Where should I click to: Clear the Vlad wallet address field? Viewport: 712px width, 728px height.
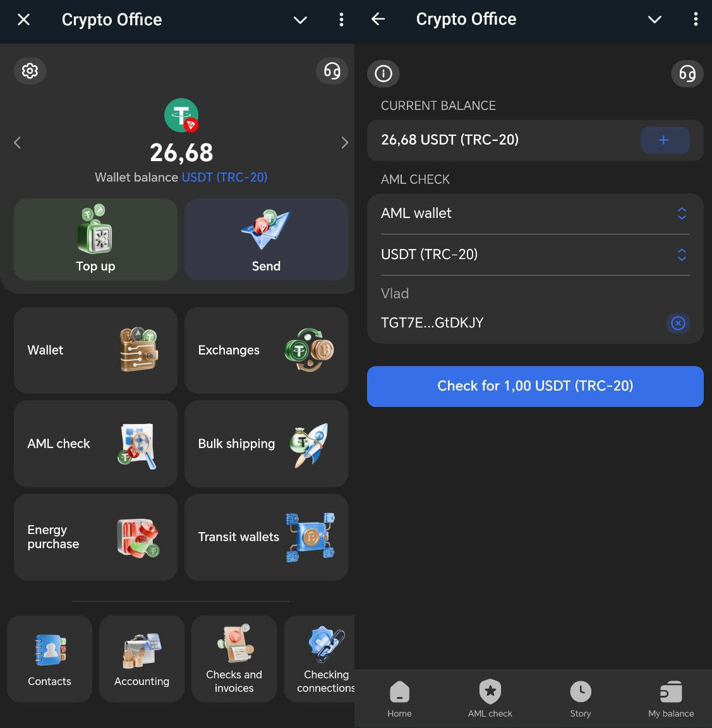tap(678, 323)
